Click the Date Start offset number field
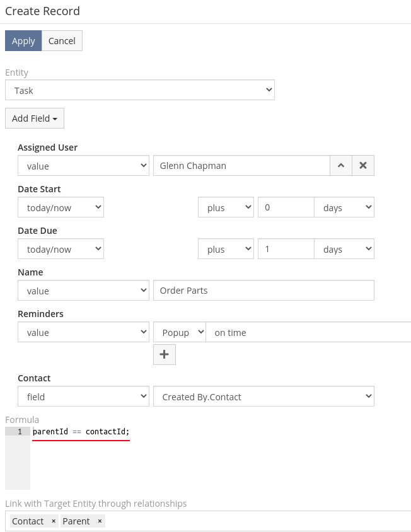 [x=285, y=207]
